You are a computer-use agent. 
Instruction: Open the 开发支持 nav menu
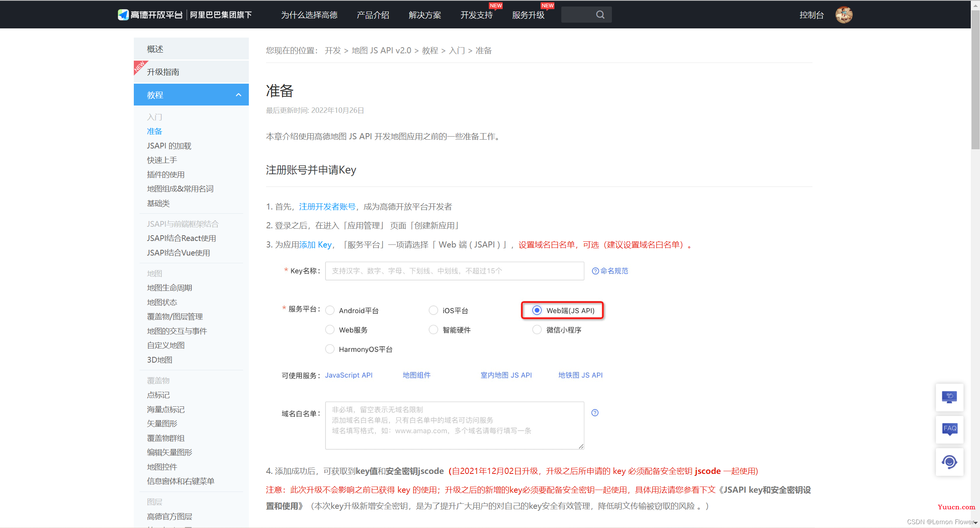(477, 15)
